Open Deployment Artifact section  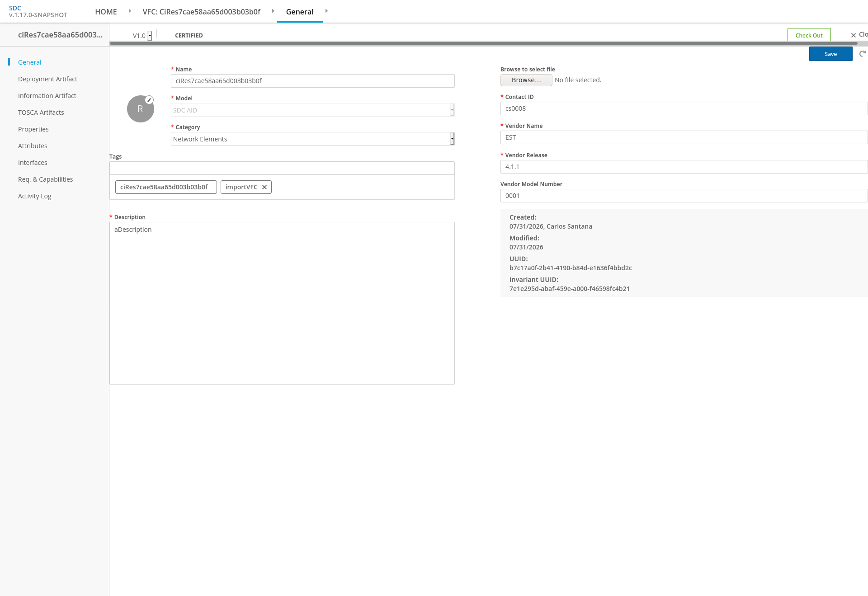(x=47, y=79)
